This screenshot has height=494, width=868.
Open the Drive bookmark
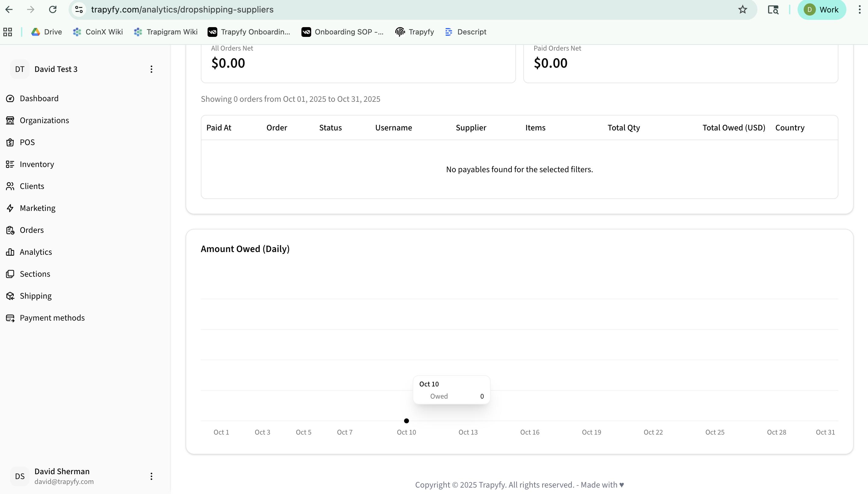click(x=47, y=32)
